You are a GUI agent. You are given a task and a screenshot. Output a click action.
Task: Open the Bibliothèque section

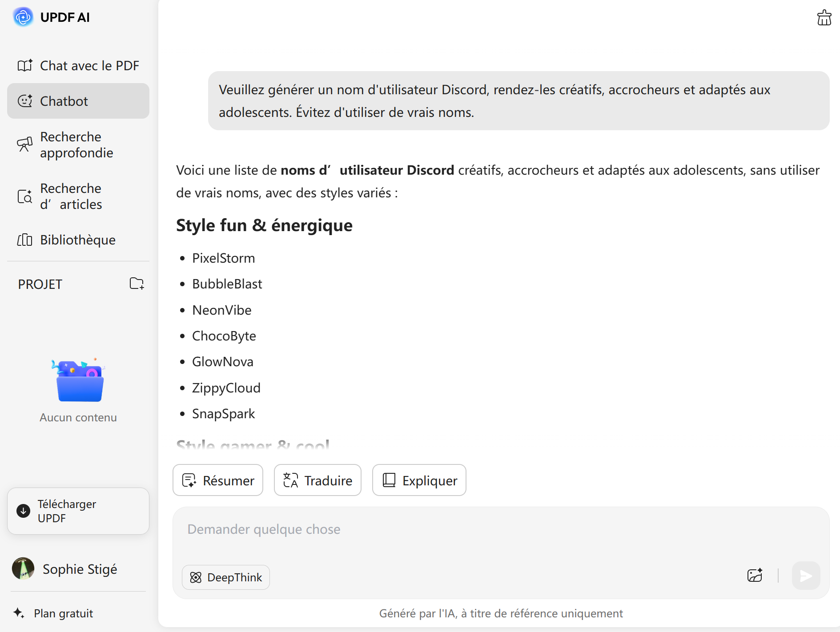[x=78, y=240]
